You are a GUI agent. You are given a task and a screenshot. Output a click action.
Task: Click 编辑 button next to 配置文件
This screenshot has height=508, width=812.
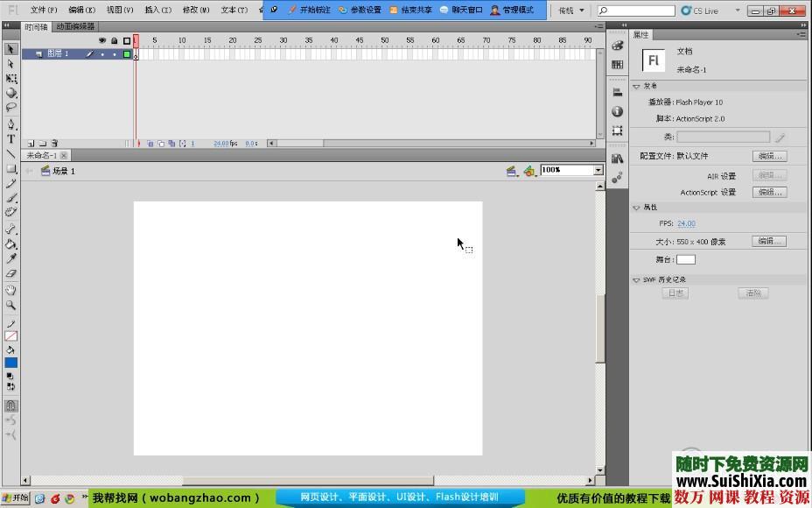[769, 156]
